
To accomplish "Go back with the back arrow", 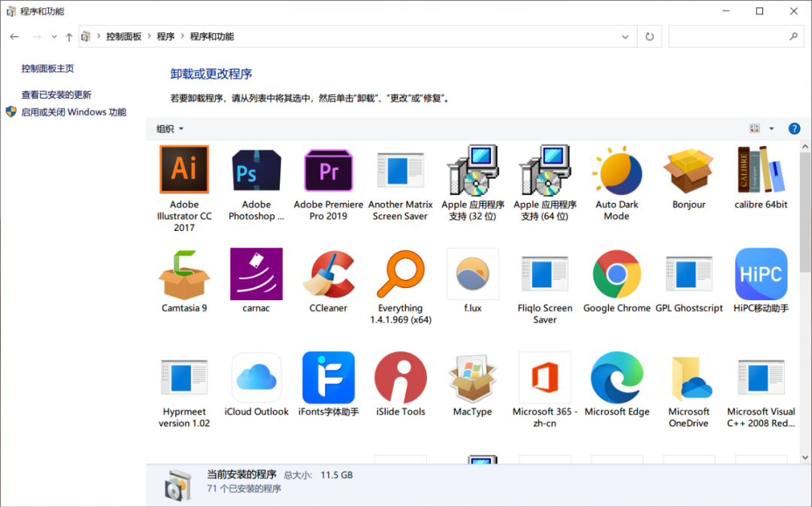I will pos(14,37).
